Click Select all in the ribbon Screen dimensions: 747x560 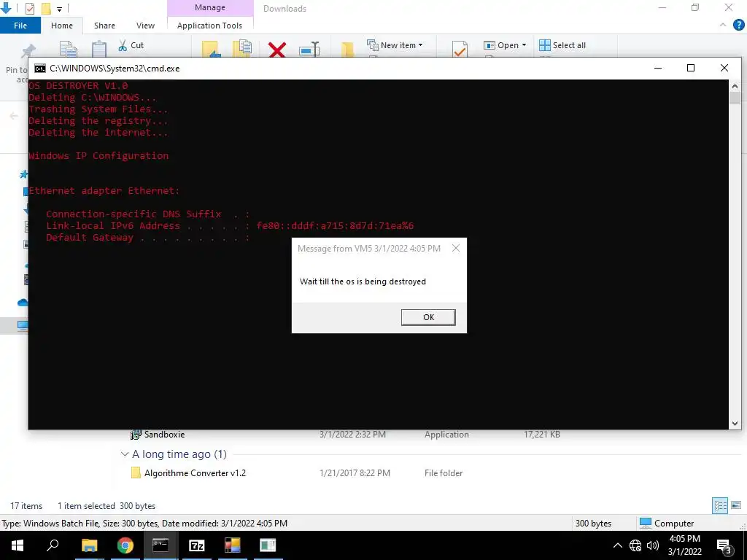562,45
